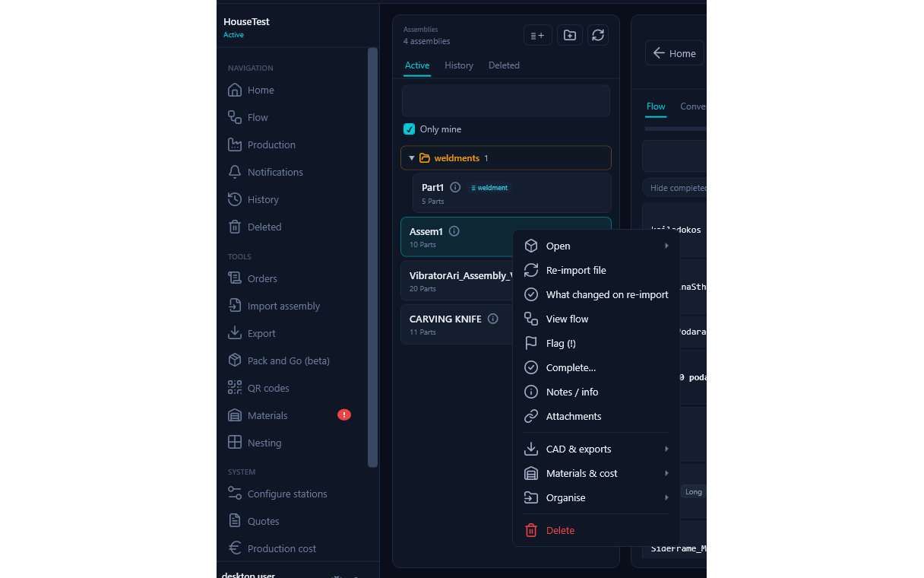Screen dimensions: 924x578
Task: Select the Part1 assembly row
Action: point(512,193)
